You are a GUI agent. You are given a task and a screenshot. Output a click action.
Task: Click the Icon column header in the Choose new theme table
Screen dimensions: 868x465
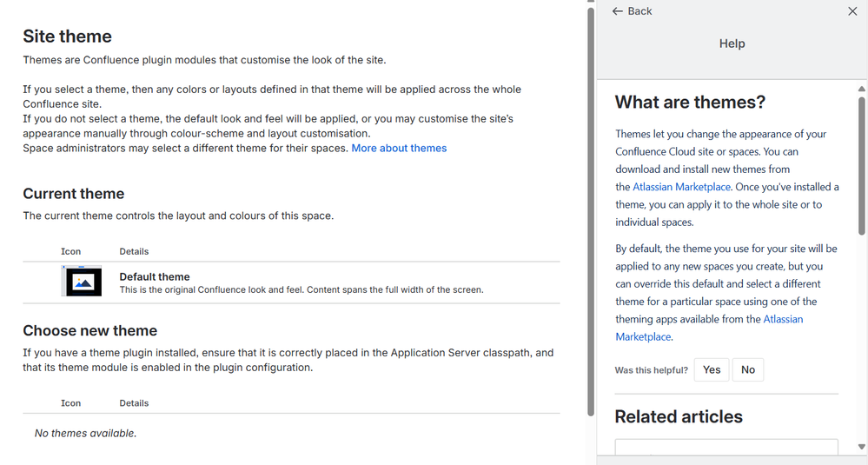(70, 403)
